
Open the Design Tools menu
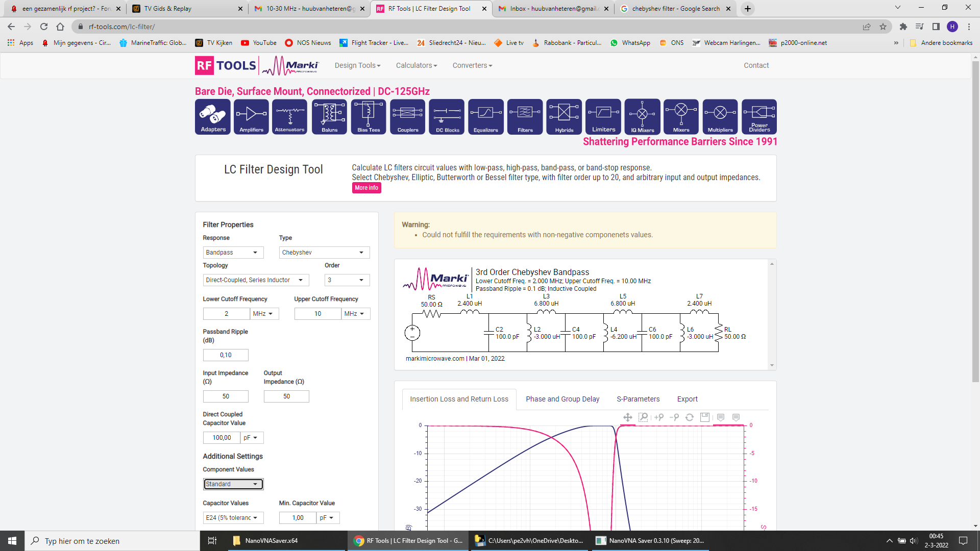coord(358,65)
